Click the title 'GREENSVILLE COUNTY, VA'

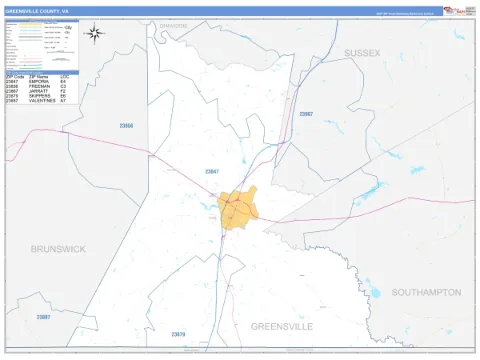point(37,11)
